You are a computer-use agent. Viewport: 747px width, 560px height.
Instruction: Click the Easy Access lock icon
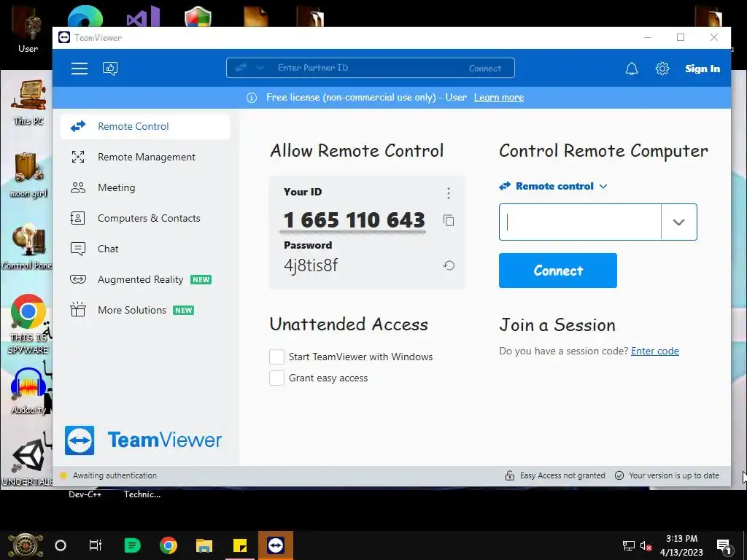510,475
